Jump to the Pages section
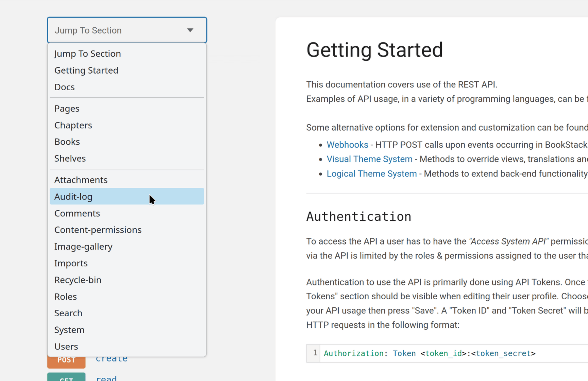Image resolution: width=588 pixels, height=381 pixels. (x=67, y=108)
